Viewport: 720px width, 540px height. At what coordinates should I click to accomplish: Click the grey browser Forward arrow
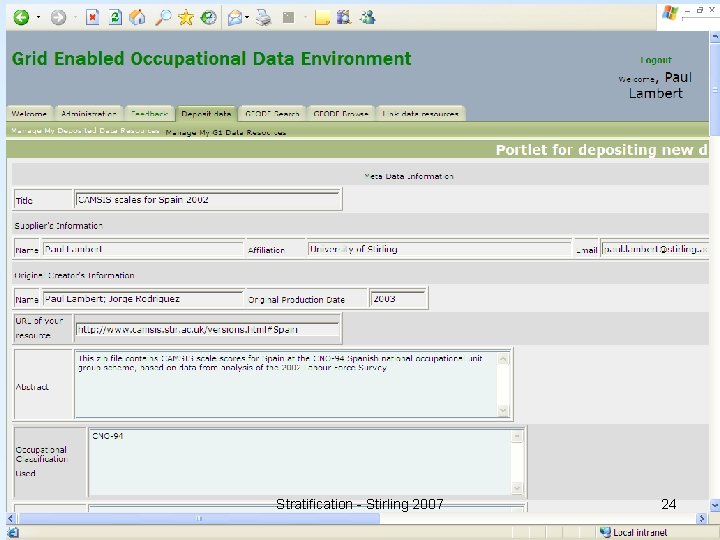click(x=58, y=18)
